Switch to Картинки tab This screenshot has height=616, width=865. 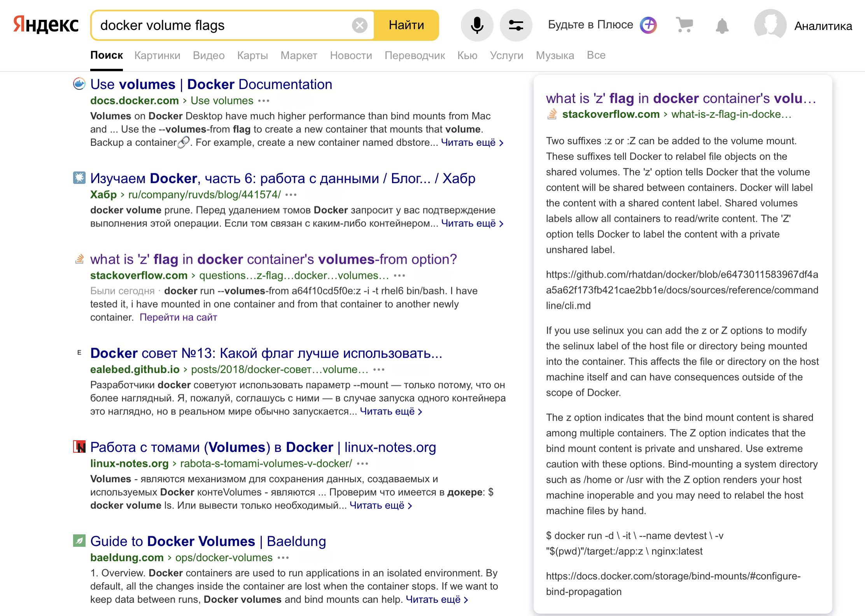point(158,55)
